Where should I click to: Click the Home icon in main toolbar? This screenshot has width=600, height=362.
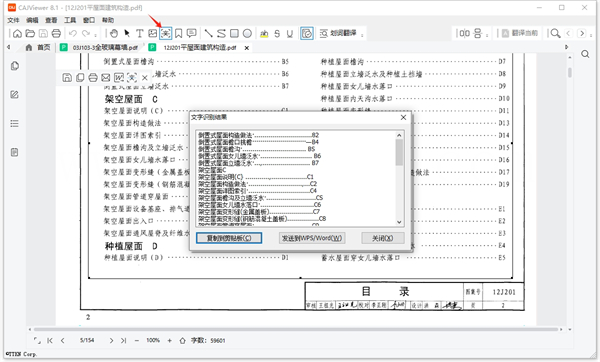click(17, 34)
